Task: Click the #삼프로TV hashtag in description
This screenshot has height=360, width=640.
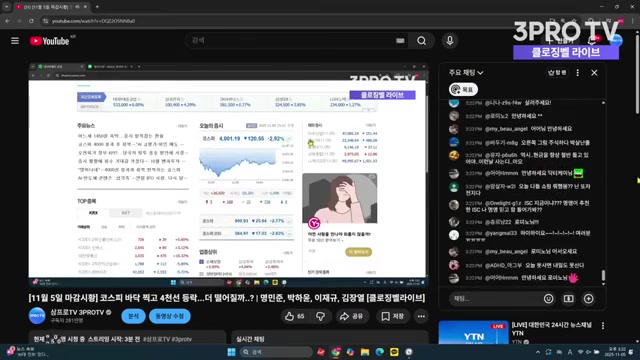Action: [156, 339]
